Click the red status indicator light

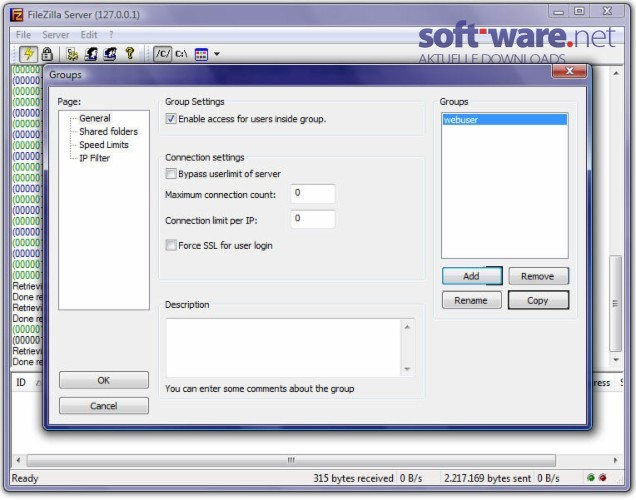click(x=603, y=478)
